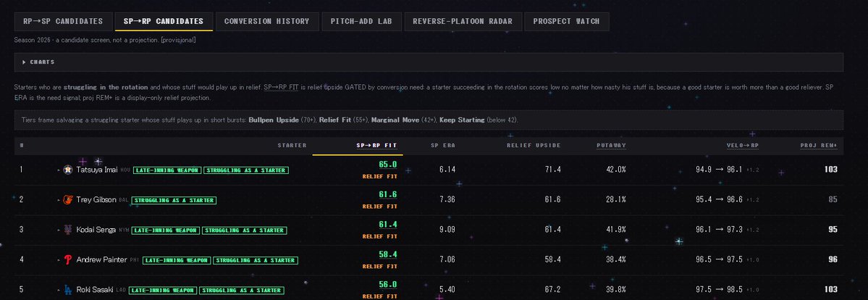This screenshot has height=300, width=868.
Task: Click the HOU team abbreviation
Action: coord(125,170)
